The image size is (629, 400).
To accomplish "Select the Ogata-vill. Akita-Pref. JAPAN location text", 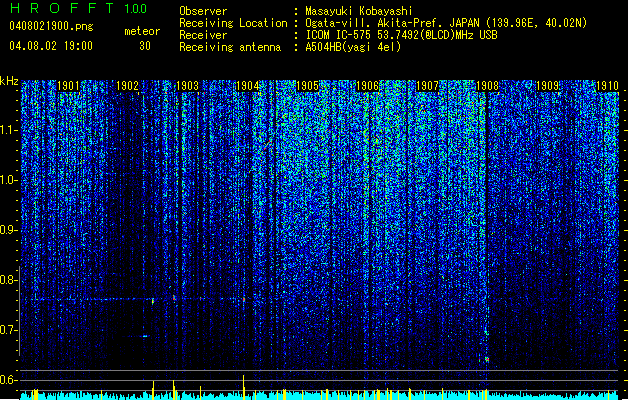I will (446, 23).
